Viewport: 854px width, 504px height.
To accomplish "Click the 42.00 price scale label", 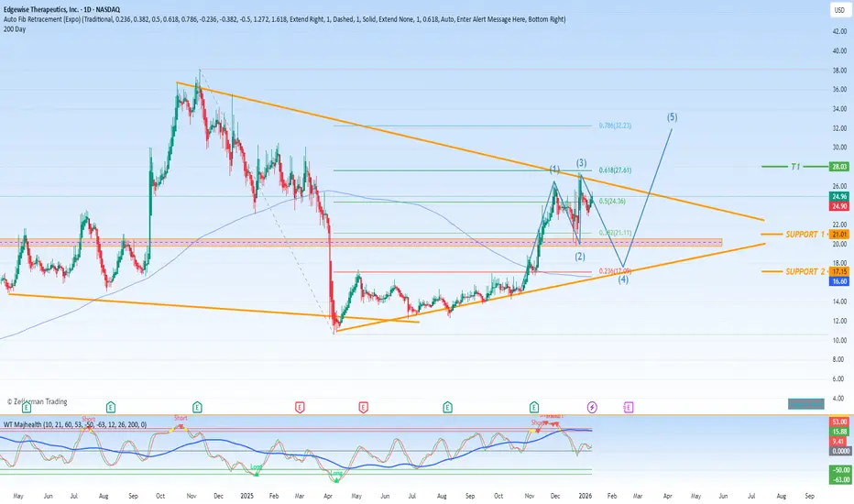I will pos(839,31).
